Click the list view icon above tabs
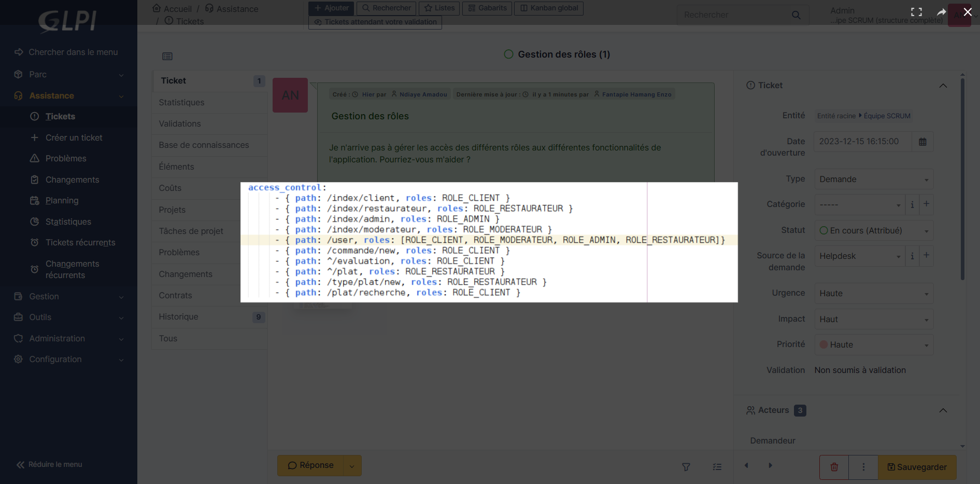The image size is (980, 484). click(x=167, y=57)
